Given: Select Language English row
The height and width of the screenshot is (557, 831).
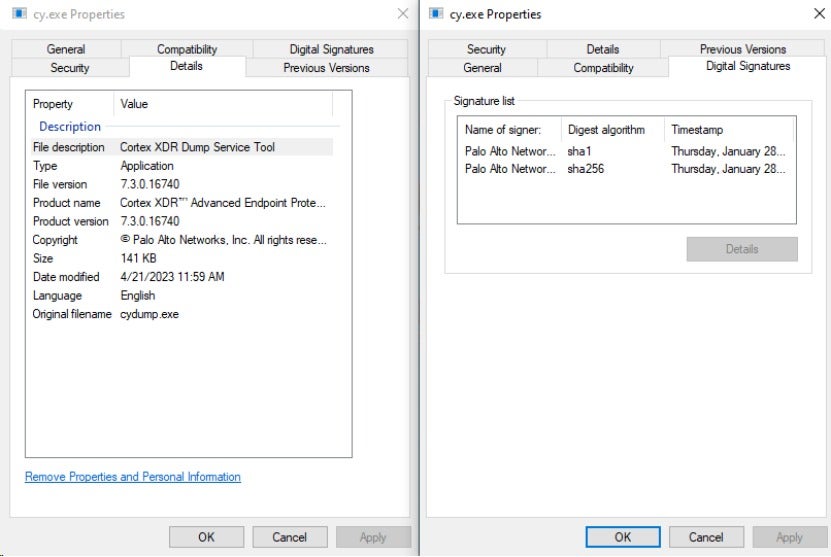Looking at the screenshot, I should tap(180, 295).
